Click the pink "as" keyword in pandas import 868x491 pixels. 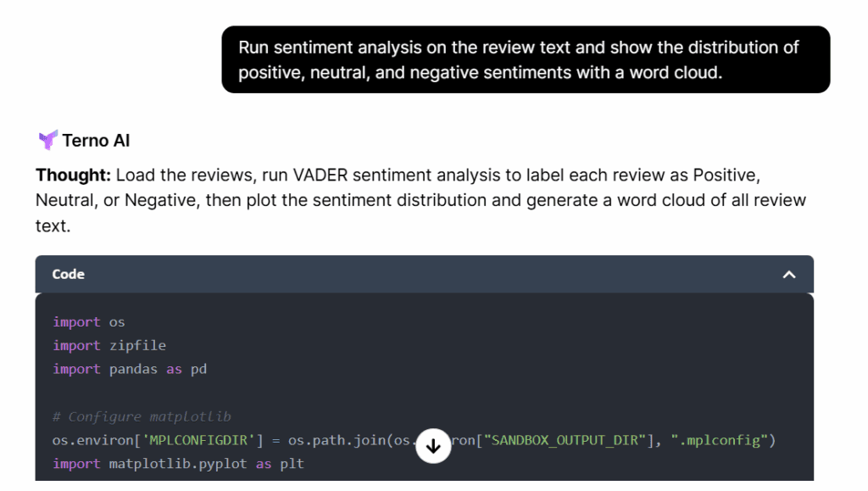(x=175, y=369)
